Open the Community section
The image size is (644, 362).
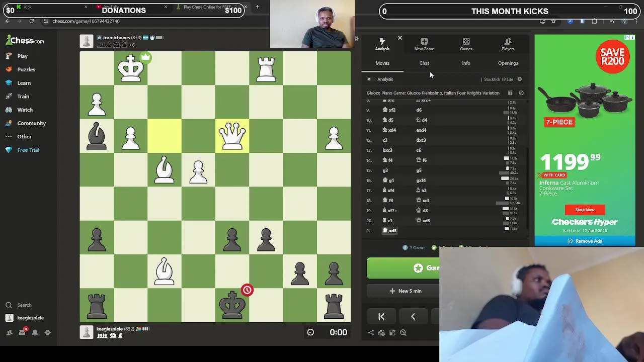tap(26, 123)
